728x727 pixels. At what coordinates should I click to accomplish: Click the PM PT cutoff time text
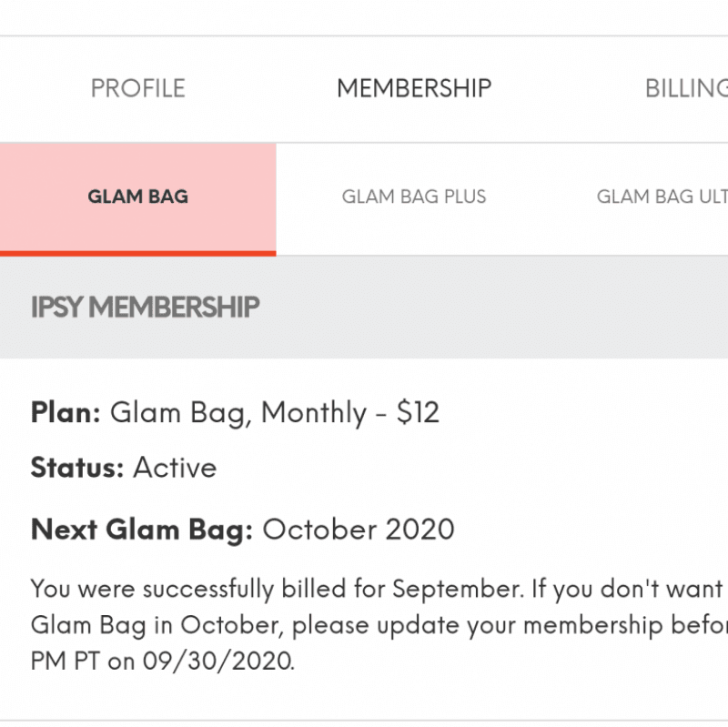click(66, 661)
